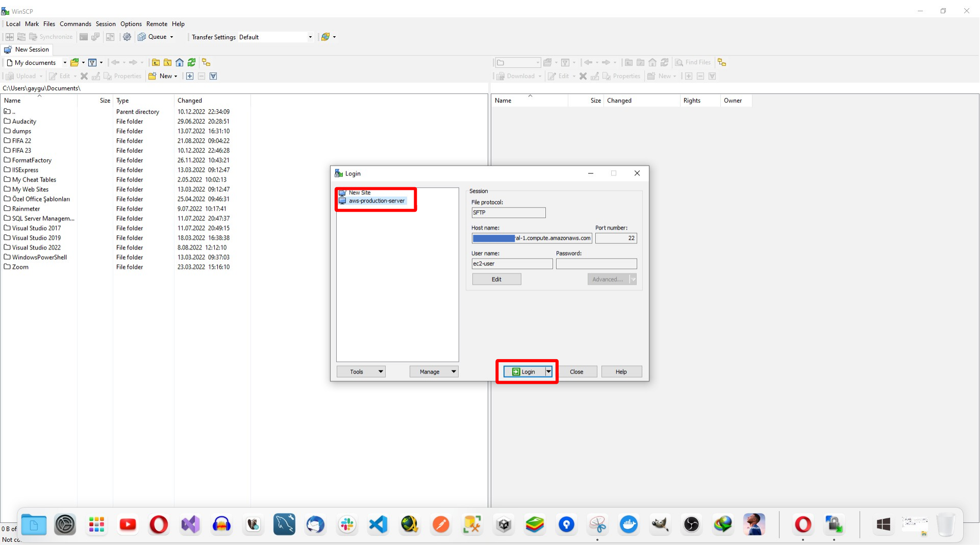Click the local Rename icon
The width and height of the screenshot is (980, 551).
96,76
